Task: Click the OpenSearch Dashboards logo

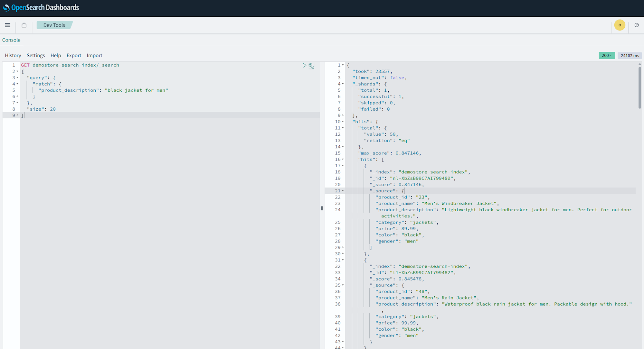Action: click(41, 8)
